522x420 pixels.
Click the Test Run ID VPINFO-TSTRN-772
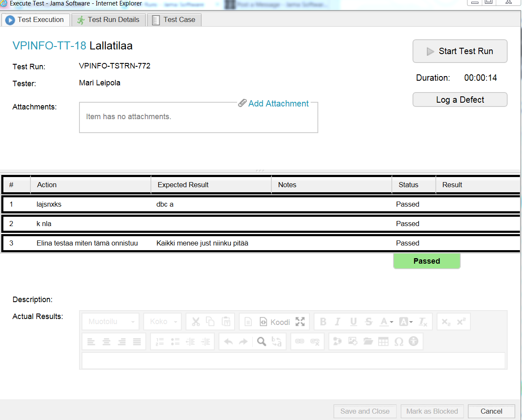(115, 66)
